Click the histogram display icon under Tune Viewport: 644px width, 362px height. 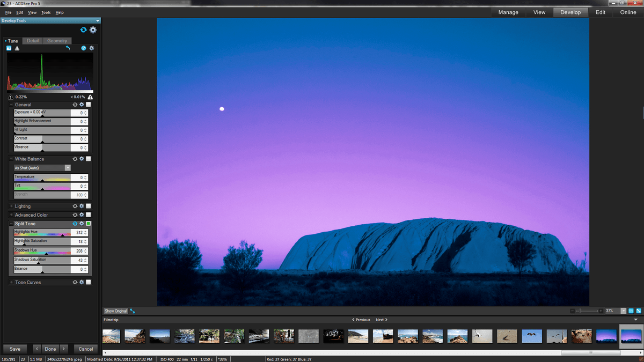click(9, 48)
